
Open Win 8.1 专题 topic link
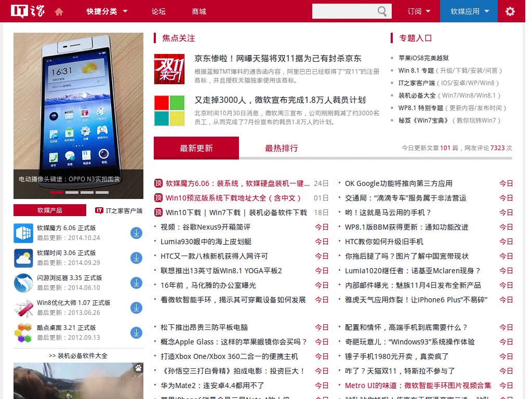[x=416, y=71]
